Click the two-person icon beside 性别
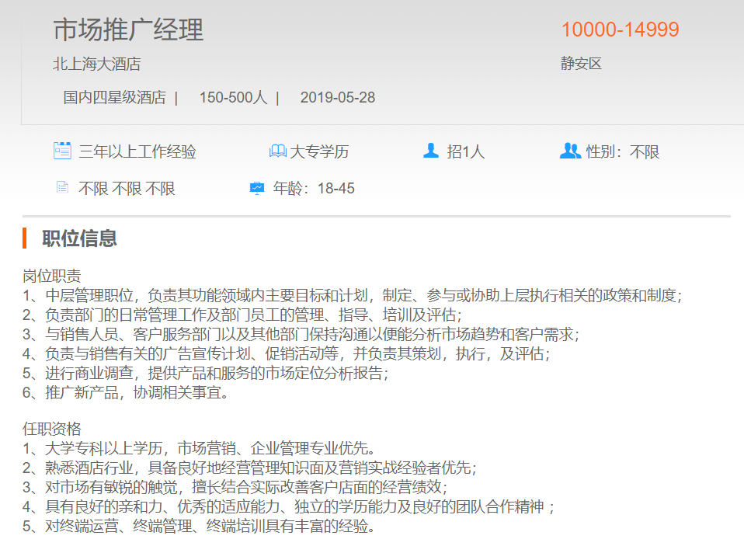This screenshot has height=560, width=744. (x=570, y=151)
